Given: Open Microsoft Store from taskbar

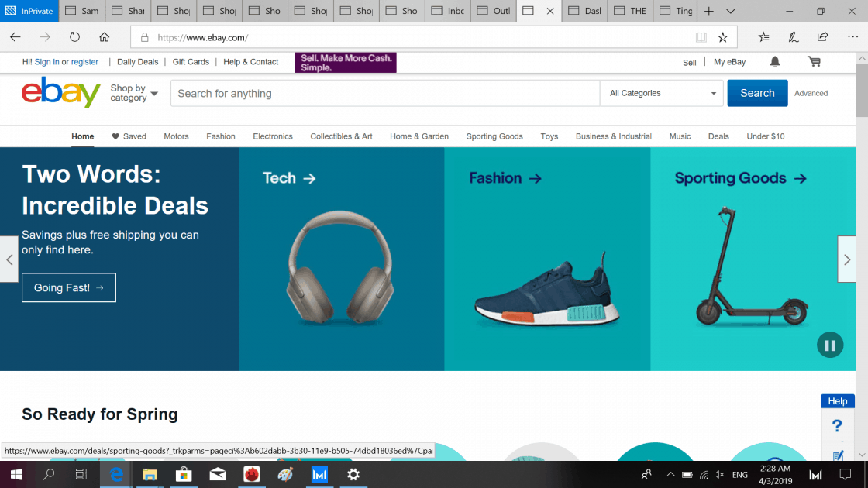Looking at the screenshot, I should [184, 474].
